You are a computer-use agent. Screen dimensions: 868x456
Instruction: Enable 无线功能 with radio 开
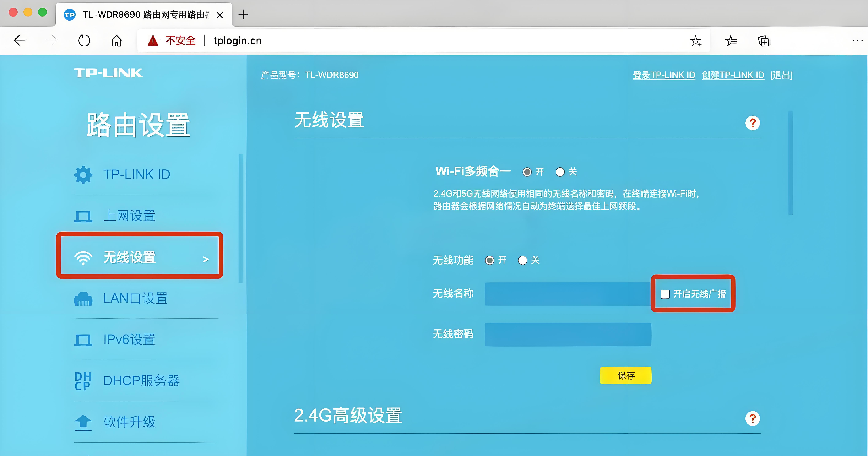pyautogui.click(x=490, y=260)
